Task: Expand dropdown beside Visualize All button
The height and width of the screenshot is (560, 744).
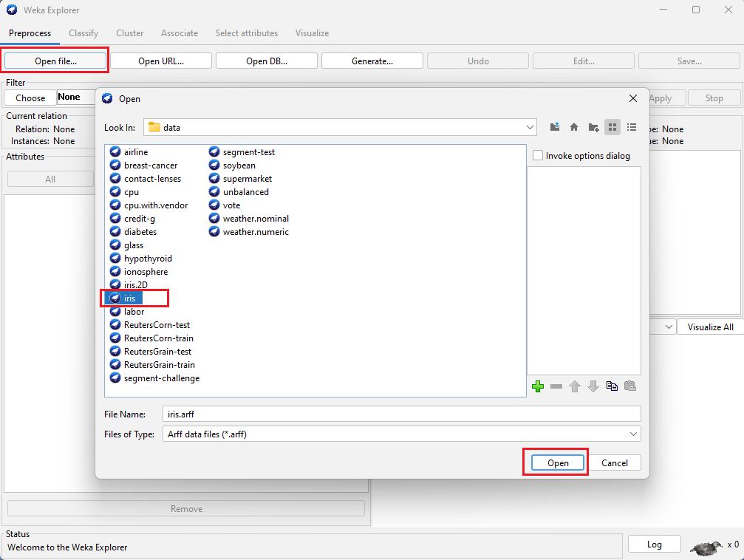Action: click(669, 327)
